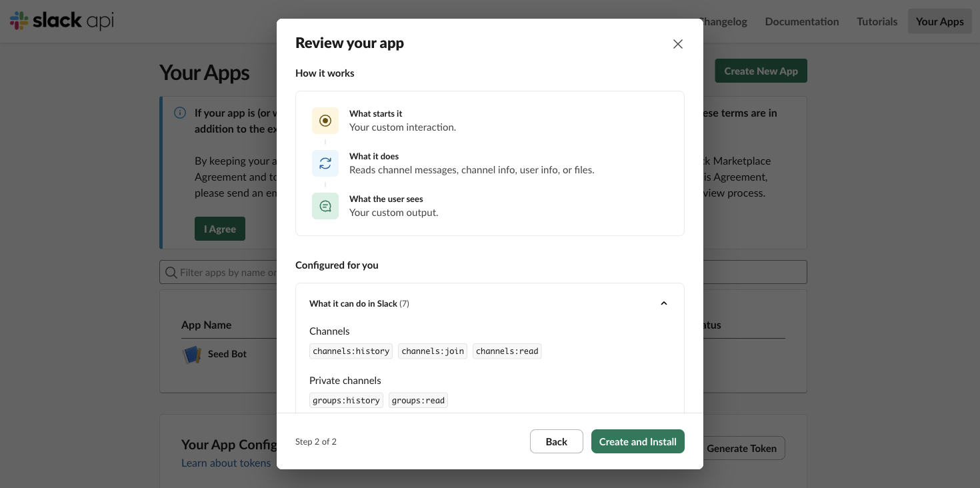Click the How it works heading

(325, 73)
